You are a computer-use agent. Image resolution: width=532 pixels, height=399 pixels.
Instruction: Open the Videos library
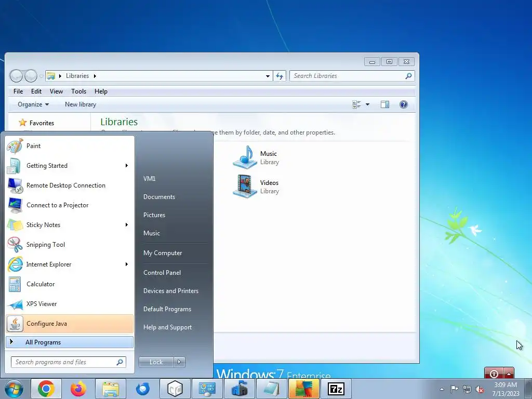click(x=256, y=187)
